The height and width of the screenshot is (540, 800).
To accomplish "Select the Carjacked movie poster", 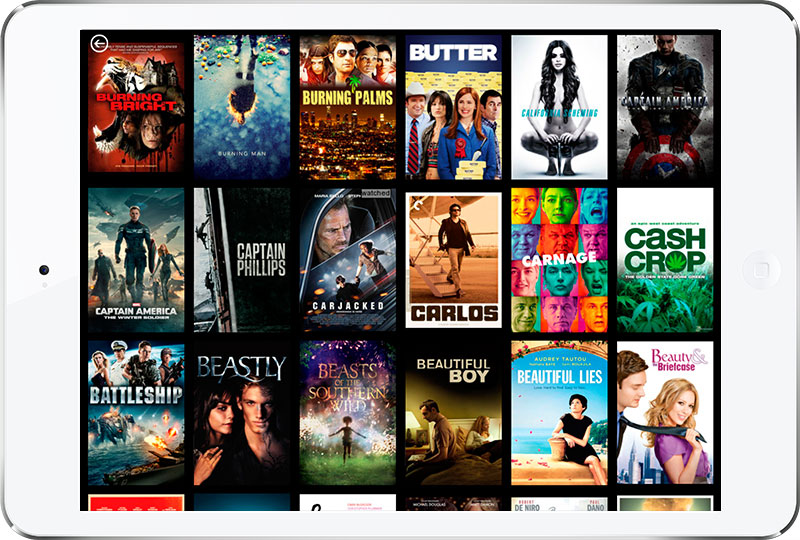I will pyautogui.click(x=347, y=260).
